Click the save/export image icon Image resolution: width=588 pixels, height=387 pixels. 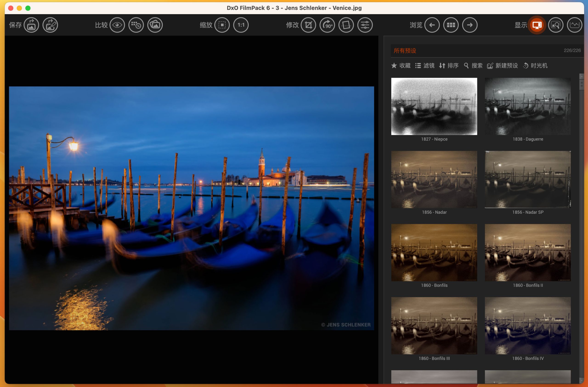tap(31, 25)
